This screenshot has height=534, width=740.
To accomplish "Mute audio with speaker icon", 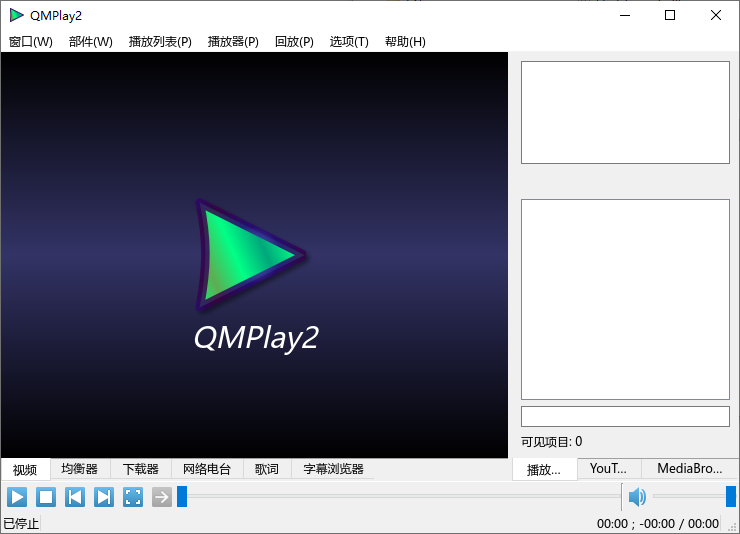I will (637, 497).
